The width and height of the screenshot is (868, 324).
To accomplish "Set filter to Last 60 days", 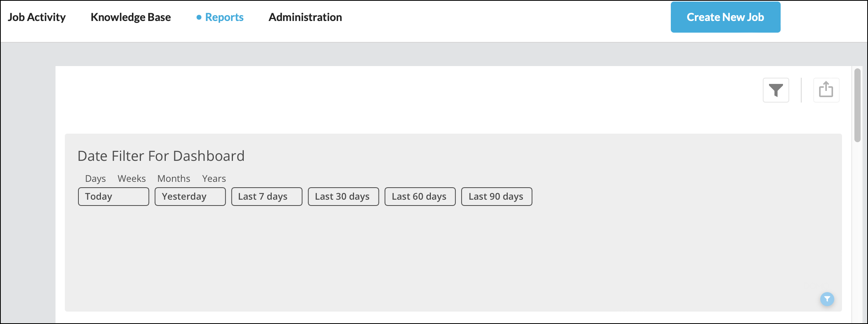I will [420, 197].
